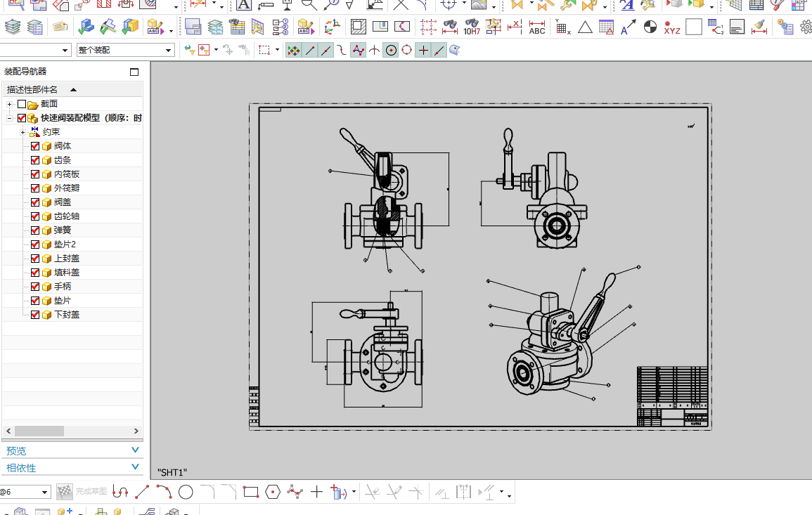Open the 整个装配 scope dropdown
Screen dimensions: 812x515
(x=125, y=50)
